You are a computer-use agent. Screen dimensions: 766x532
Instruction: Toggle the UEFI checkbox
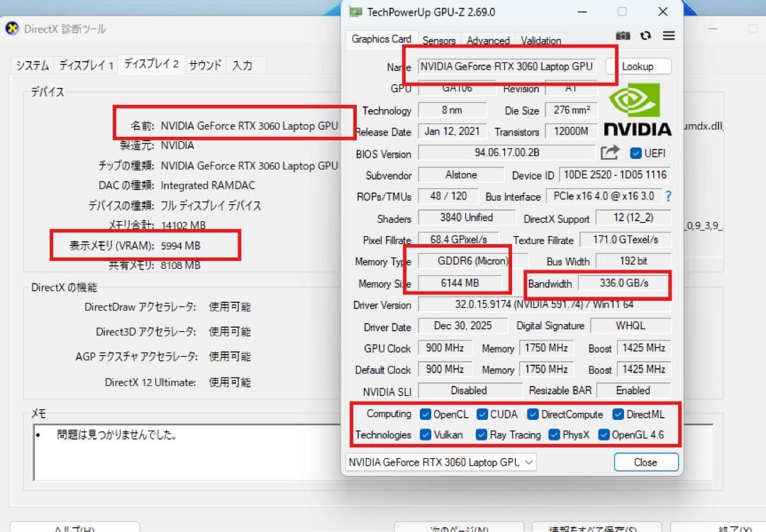(x=635, y=153)
